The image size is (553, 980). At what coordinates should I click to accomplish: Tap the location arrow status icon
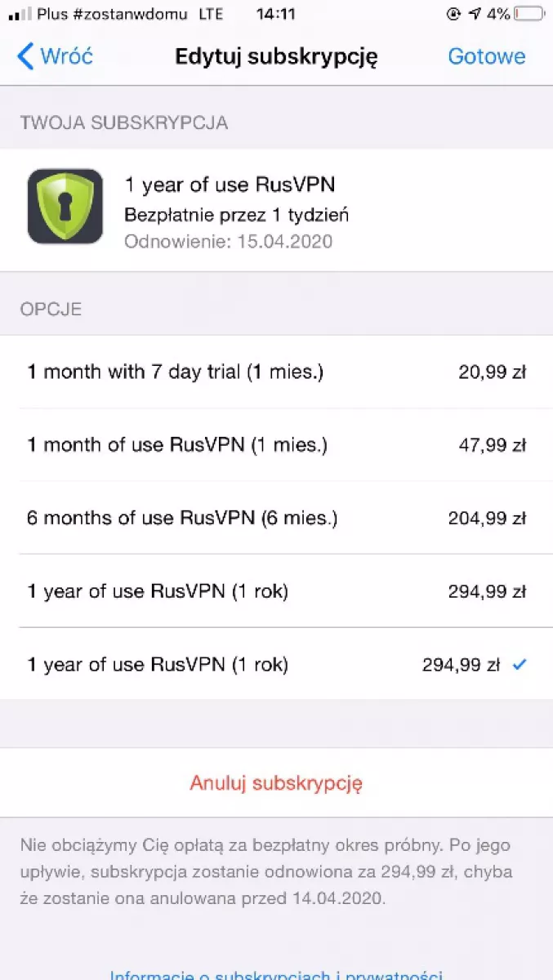pos(476,14)
